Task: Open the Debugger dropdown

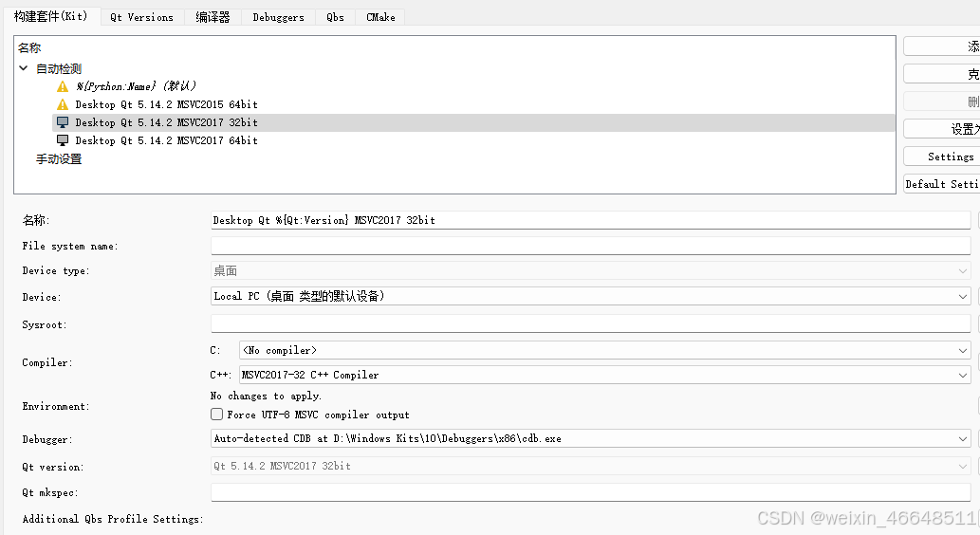Action: tap(589, 438)
